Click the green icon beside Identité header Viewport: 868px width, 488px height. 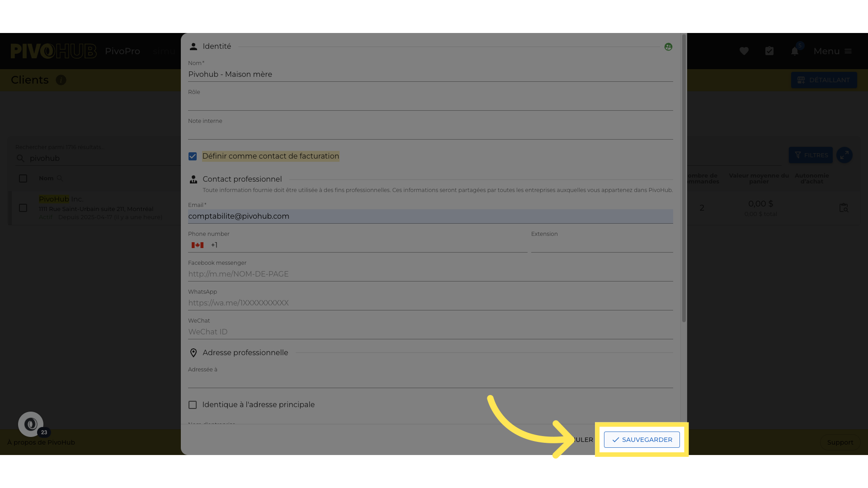668,47
